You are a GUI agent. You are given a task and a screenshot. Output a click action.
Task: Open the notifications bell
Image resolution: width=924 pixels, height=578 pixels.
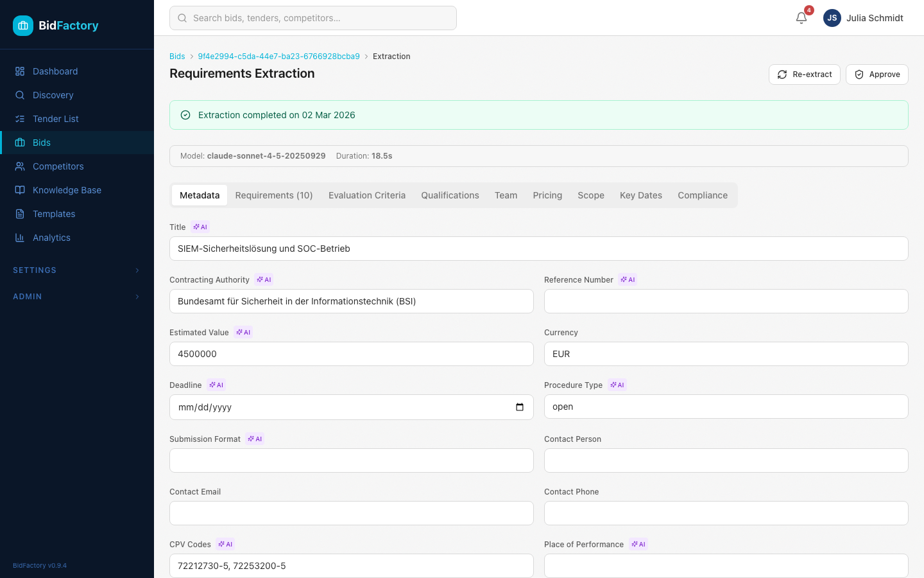click(x=801, y=18)
